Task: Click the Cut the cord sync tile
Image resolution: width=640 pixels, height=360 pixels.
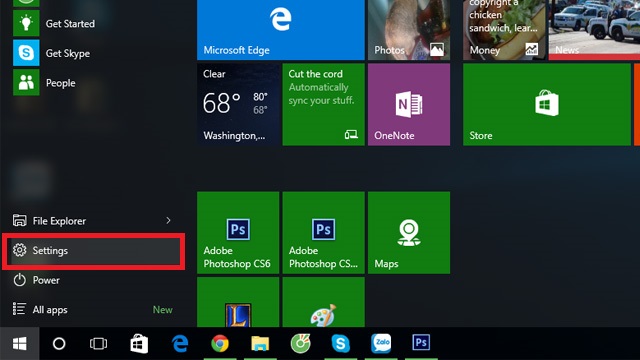Action: (x=323, y=104)
